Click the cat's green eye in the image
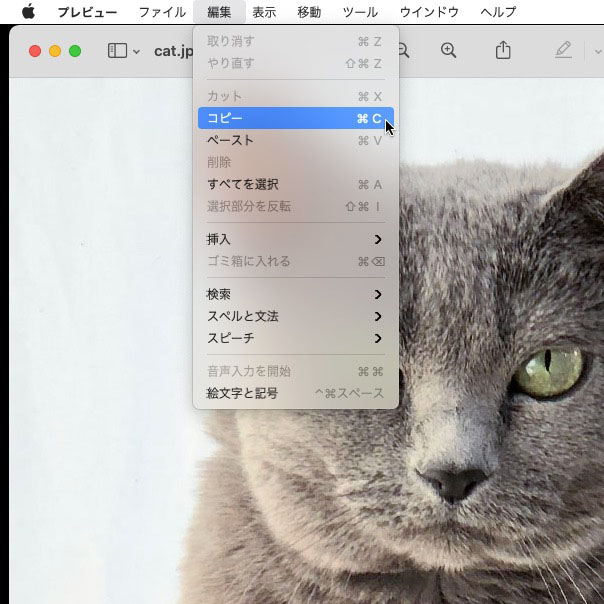Image resolution: width=604 pixels, height=604 pixels. tap(549, 371)
